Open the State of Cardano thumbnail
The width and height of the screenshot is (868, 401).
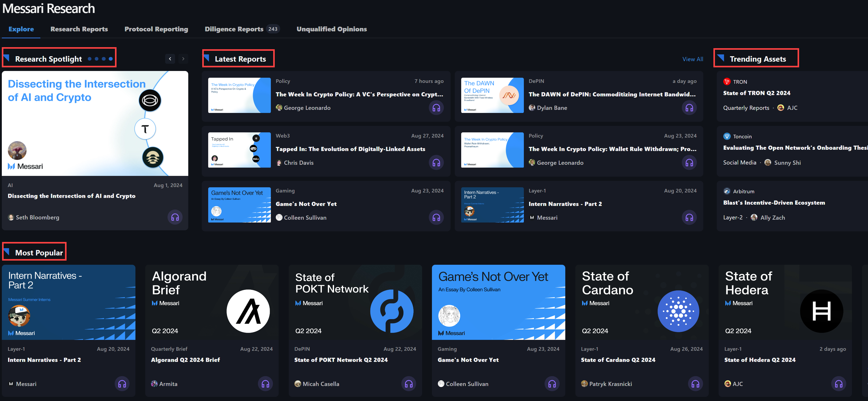coord(642,302)
